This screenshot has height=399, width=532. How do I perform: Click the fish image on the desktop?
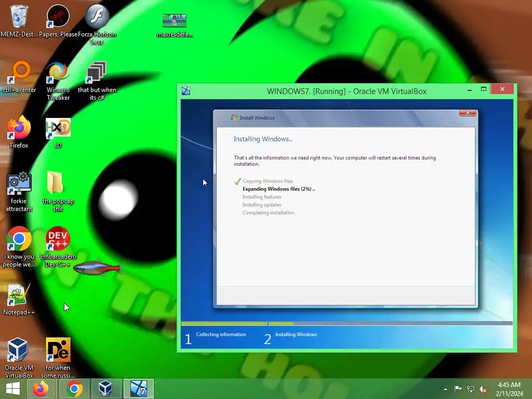(96, 268)
